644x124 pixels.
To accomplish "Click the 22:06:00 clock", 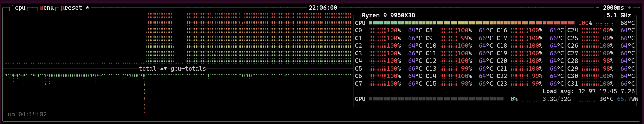I will point(323,8).
